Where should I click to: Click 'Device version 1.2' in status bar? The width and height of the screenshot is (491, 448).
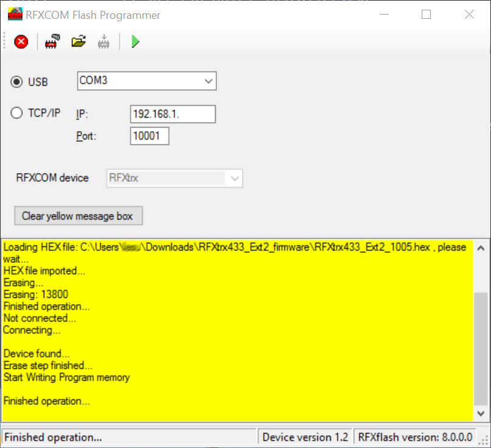point(305,437)
